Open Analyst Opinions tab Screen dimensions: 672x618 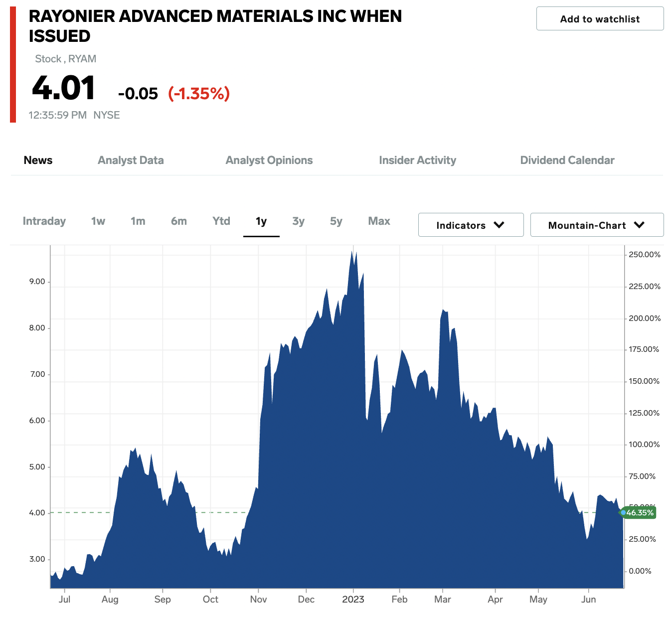point(269,160)
